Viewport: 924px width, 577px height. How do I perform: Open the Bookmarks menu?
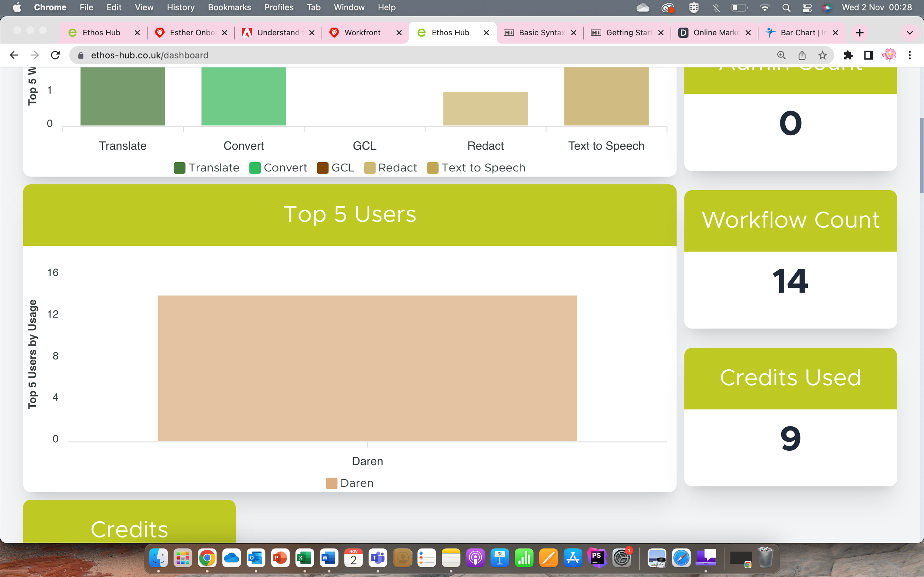click(230, 7)
